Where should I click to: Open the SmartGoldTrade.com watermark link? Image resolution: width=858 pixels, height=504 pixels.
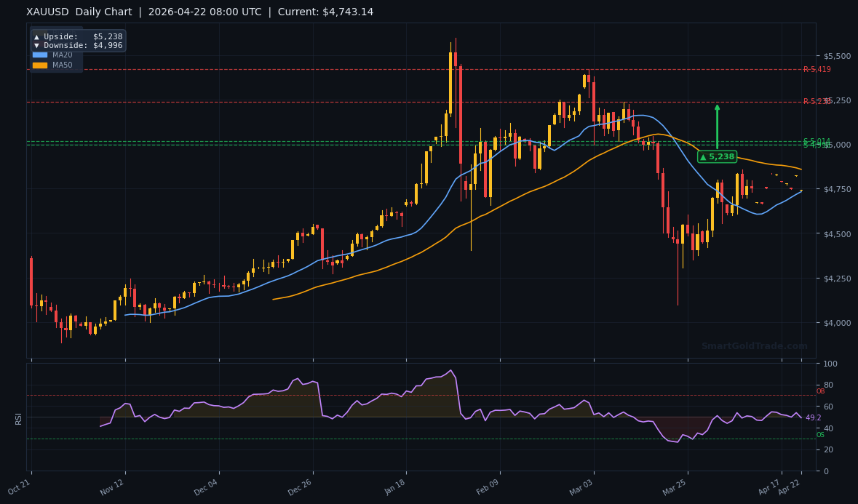(x=754, y=346)
